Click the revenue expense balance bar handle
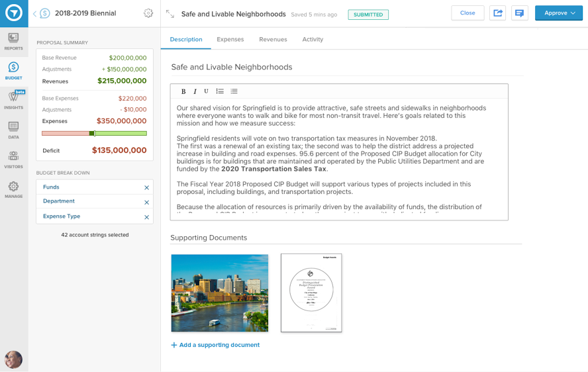Image resolution: width=588 pixels, height=372 pixels. click(x=94, y=133)
